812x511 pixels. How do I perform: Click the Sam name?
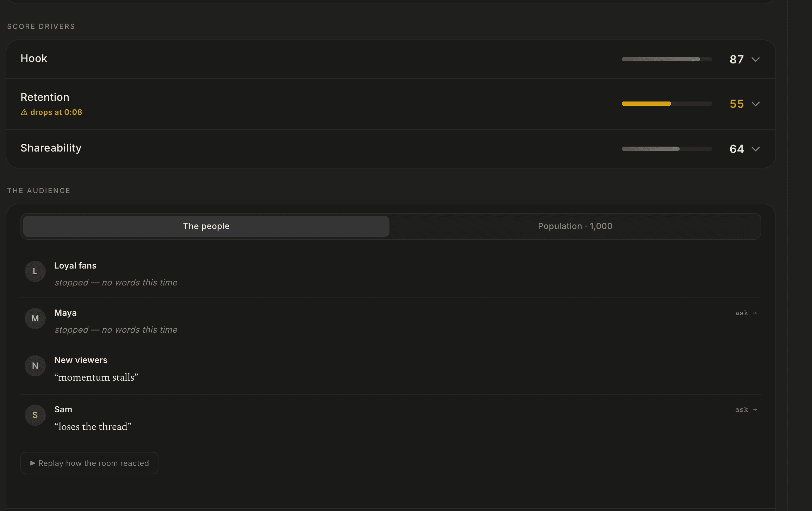[x=63, y=410]
